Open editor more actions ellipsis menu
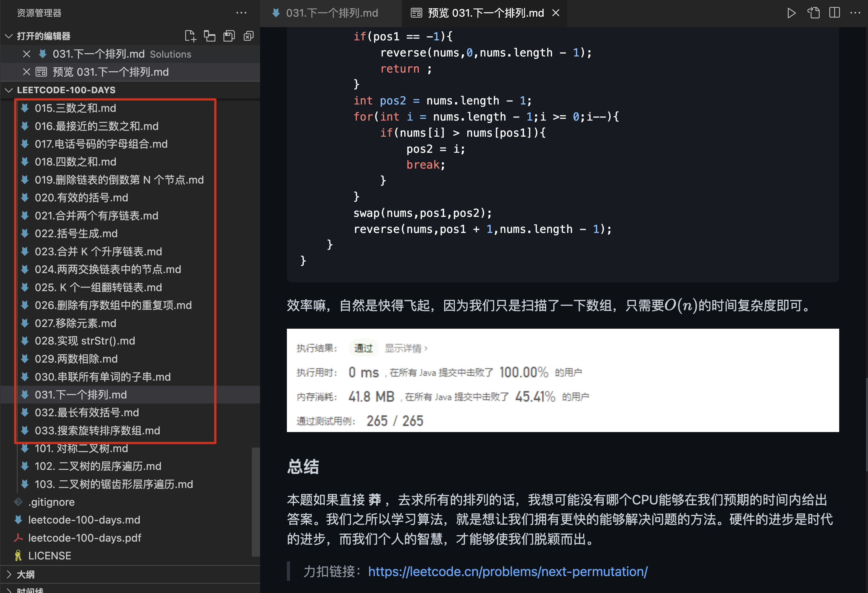The height and width of the screenshot is (593, 868). click(x=855, y=13)
